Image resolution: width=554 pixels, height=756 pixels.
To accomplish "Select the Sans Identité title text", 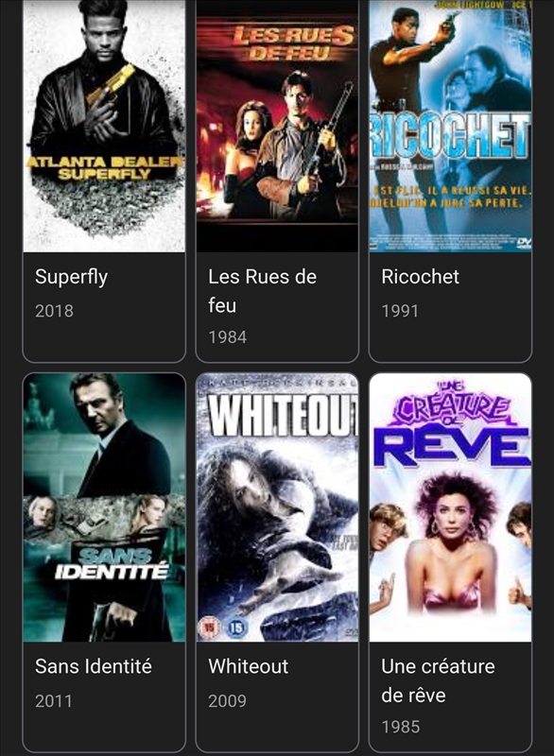I will (93, 666).
